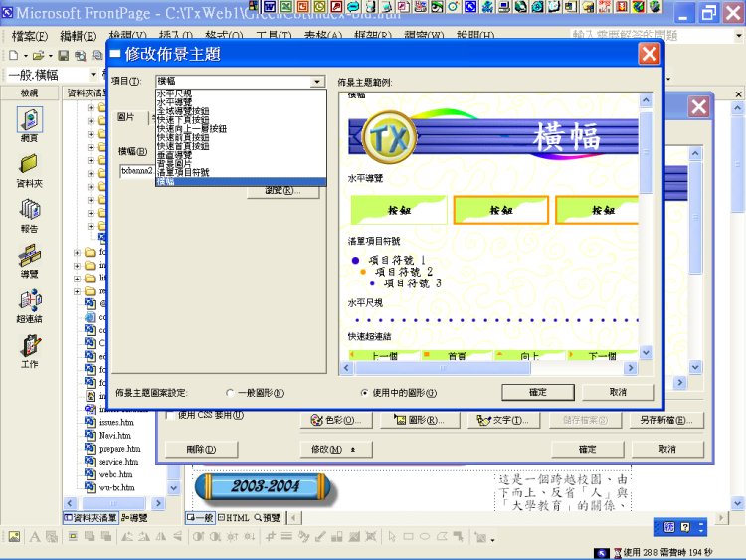Click 確定 in the 修改佈景主題 dialog
The width and height of the screenshot is (746, 560).
pyautogui.click(x=537, y=393)
